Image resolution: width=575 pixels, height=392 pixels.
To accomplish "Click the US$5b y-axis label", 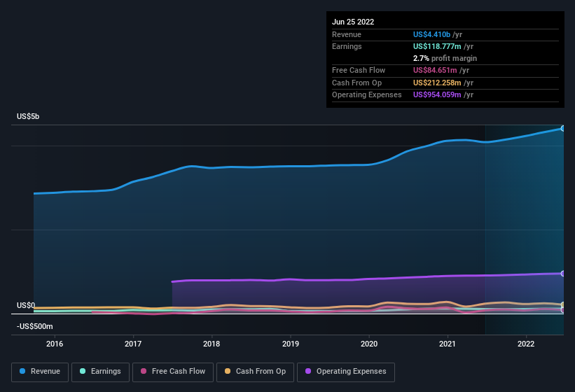I will click(28, 116).
